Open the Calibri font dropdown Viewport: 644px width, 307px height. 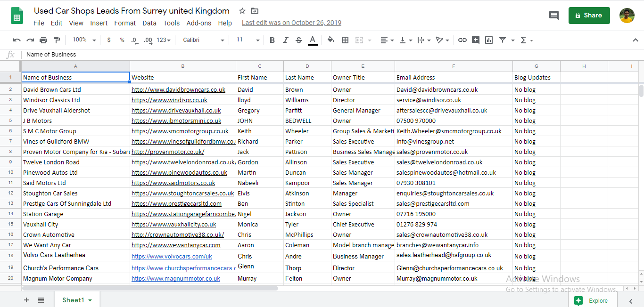click(x=203, y=40)
